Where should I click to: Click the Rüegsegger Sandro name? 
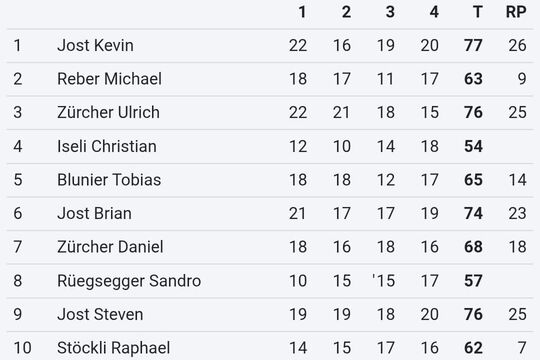[x=129, y=281]
